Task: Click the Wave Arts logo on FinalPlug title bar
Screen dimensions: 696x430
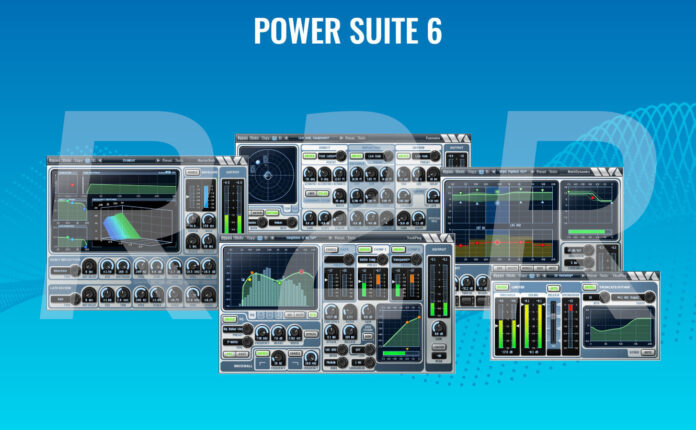Action: (x=642, y=276)
